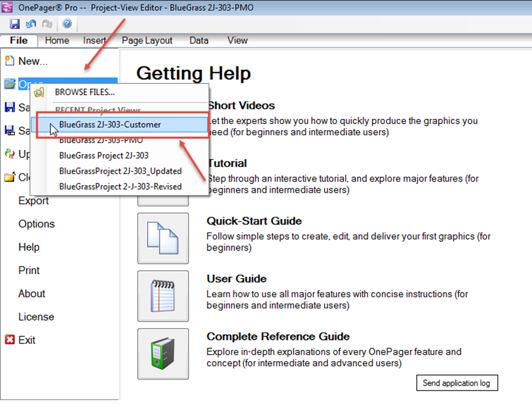Open help via the blue question mark icon
Viewport: 532px width, 412px height.
tap(67, 24)
